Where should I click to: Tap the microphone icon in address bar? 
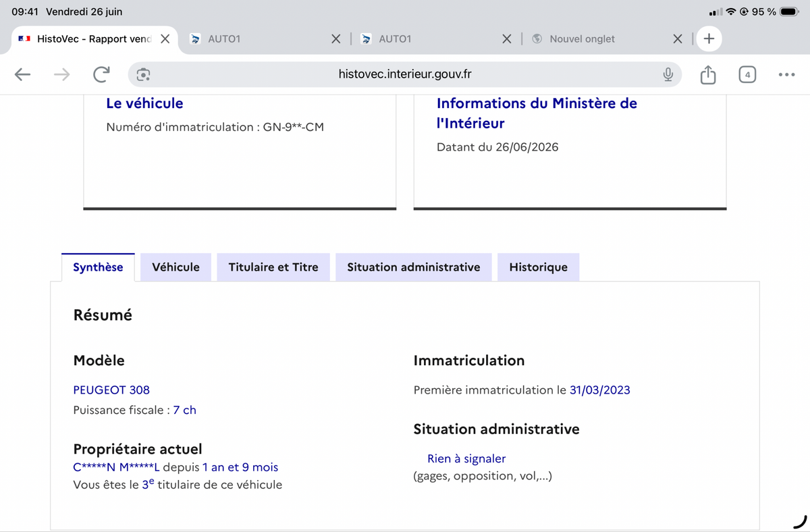[x=668, y=75]
